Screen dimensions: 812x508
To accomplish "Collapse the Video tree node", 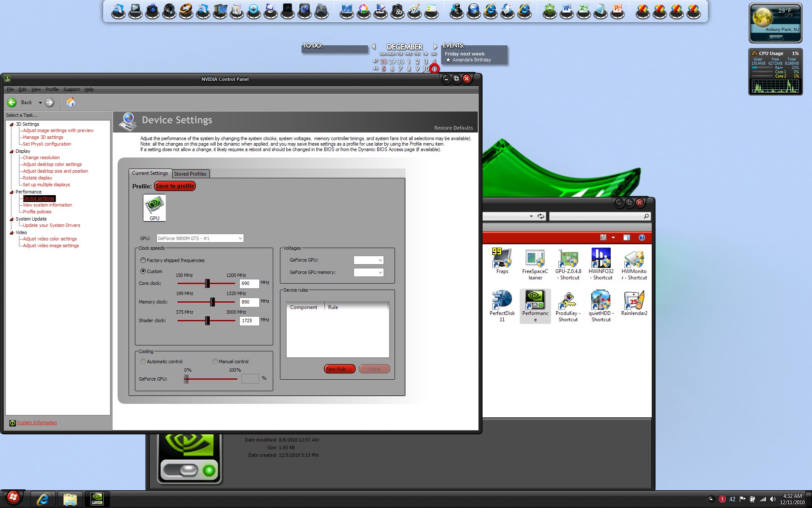I will click(12, 233).
